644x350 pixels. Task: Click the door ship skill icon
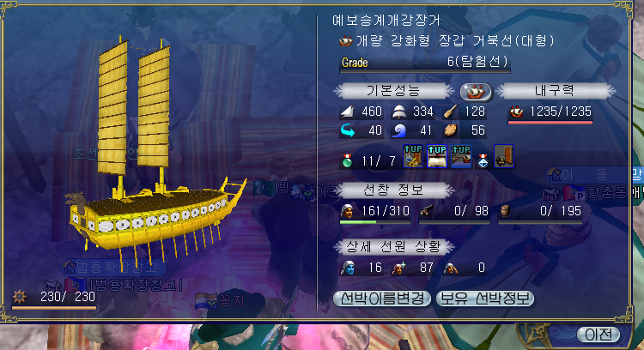click(504, 156)
